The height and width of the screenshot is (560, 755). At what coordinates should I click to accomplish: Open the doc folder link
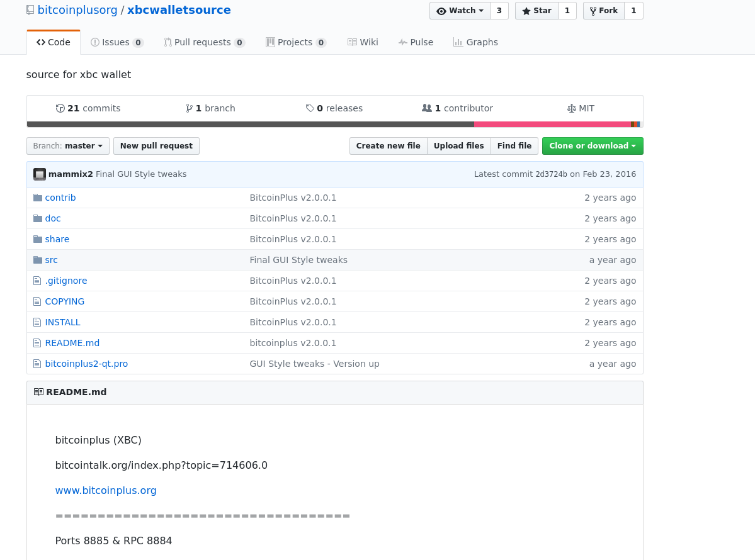click(53, 218)
